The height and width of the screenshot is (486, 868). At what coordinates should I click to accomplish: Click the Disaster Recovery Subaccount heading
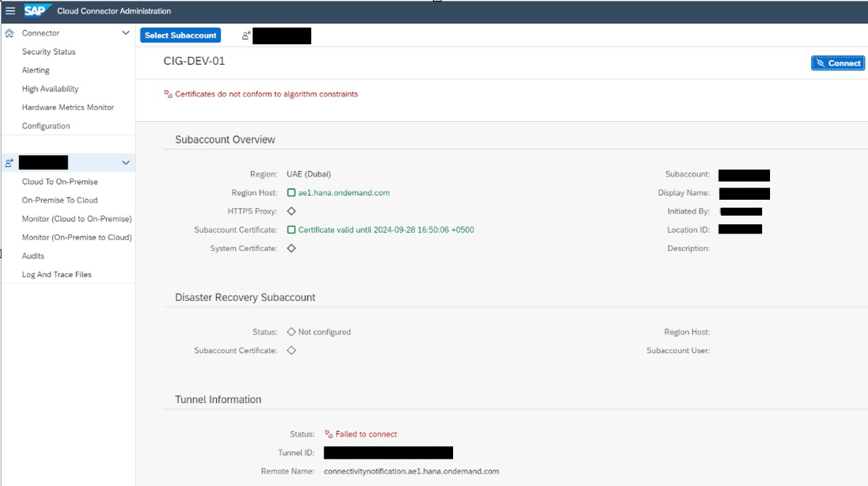[245, 297]
